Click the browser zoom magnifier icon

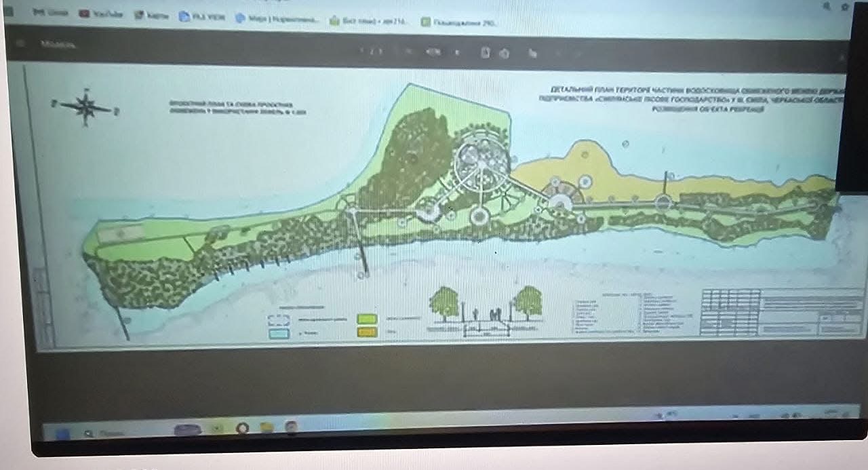827,6
